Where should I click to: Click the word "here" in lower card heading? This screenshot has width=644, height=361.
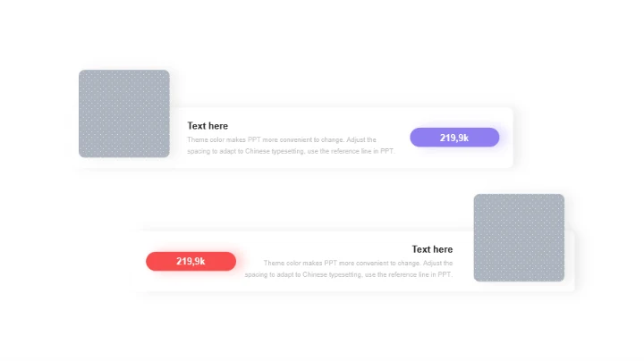click(x=442, y=249)
